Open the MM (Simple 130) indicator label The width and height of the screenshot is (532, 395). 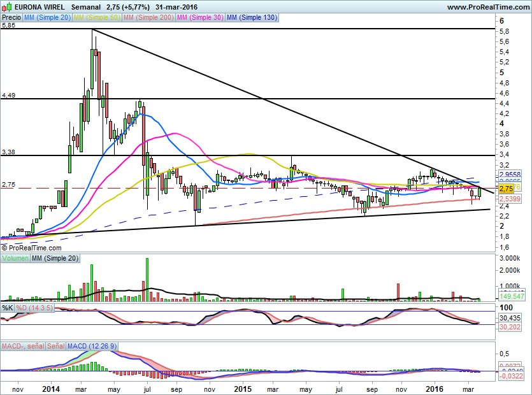[252, 17]
